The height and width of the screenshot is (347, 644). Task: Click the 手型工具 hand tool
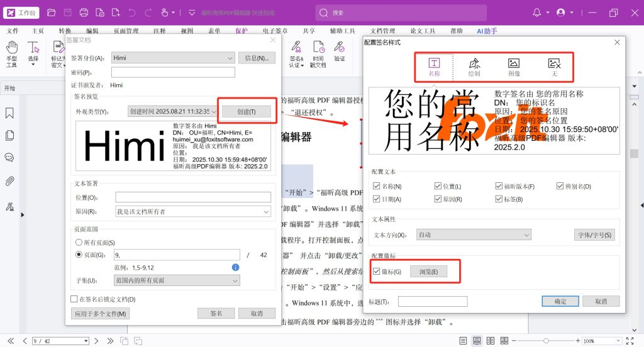pyautogui.click(x=11, y=53)
